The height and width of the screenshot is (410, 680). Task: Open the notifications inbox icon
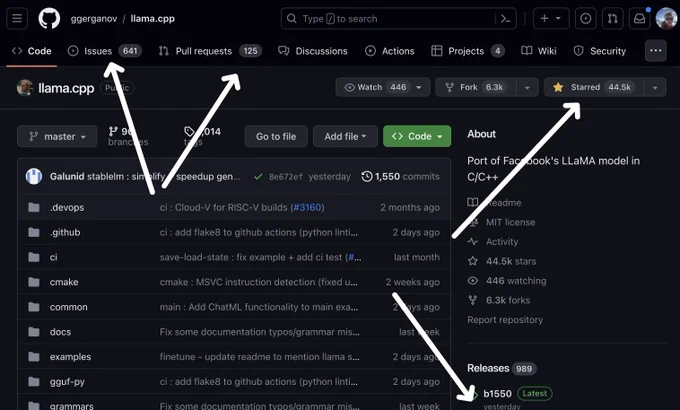(640, 19)
